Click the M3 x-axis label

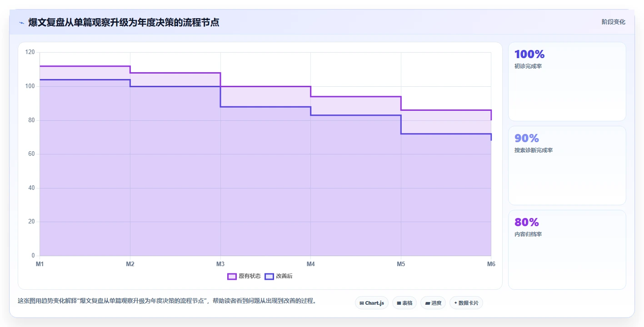(x=220, y=264)
